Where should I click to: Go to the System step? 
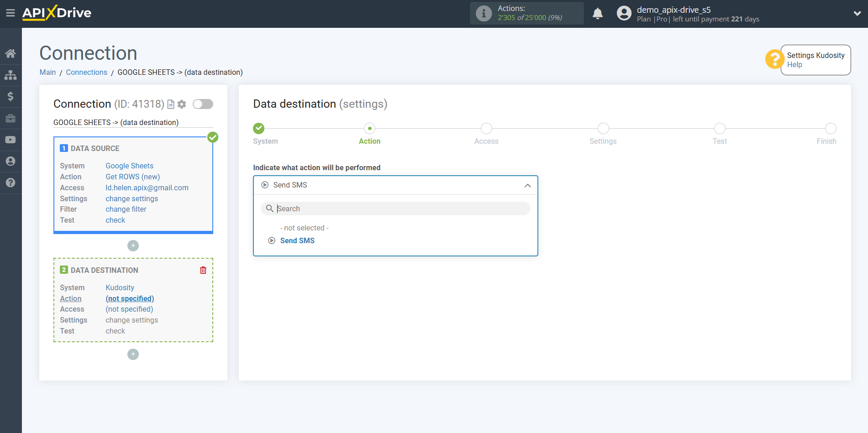259,128
